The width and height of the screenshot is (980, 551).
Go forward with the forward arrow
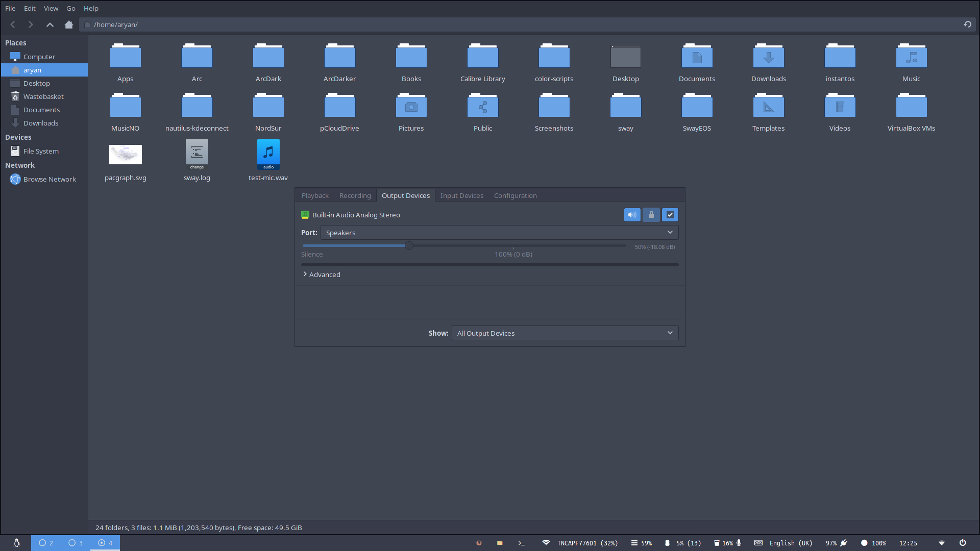(31, 24)
